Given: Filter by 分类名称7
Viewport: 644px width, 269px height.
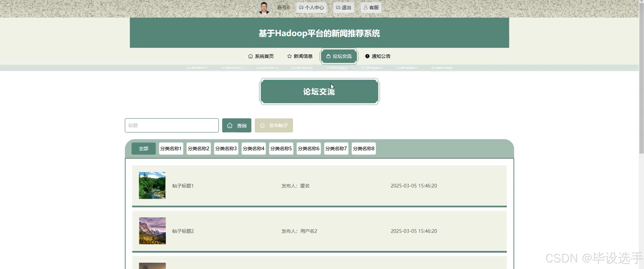Looking at the screenshot, I should pyautogui.click(x=336, y=149).
